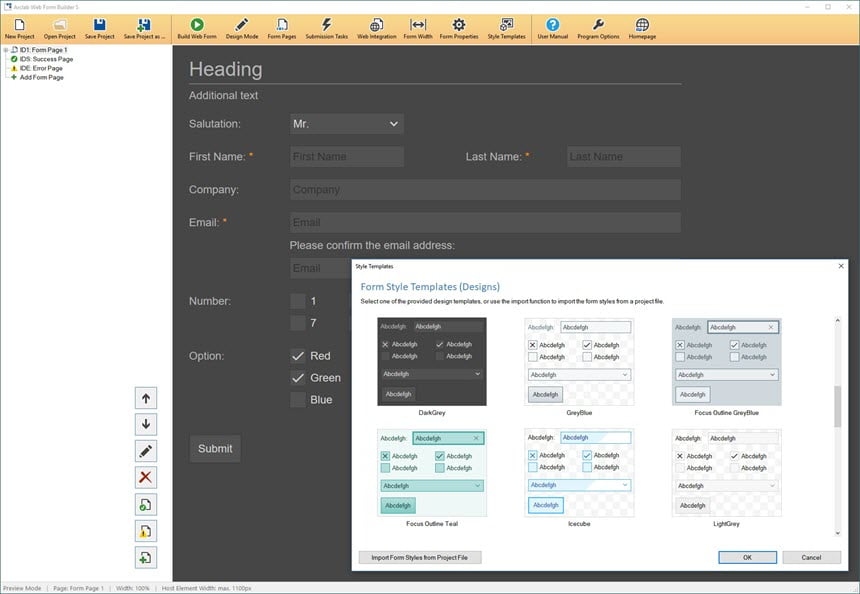Click the Open Project toolbar icon
Screen dimensions: 860x594
click(x=59, y=29)
